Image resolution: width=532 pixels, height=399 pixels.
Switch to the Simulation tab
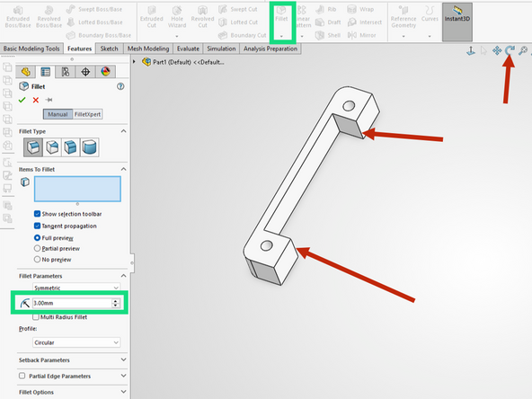(x=221, y=49)
